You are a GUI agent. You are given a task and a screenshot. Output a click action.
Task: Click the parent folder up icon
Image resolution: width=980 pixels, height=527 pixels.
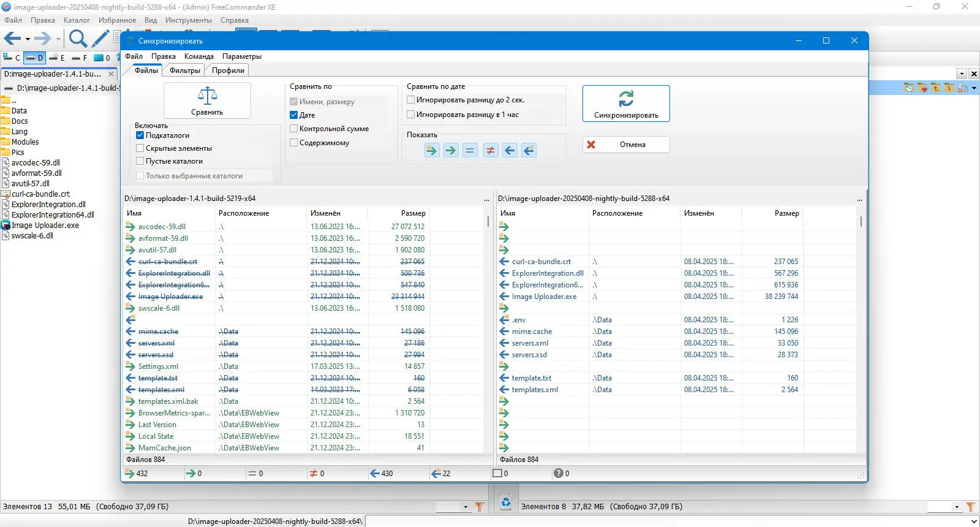click(x=936, y=88)
